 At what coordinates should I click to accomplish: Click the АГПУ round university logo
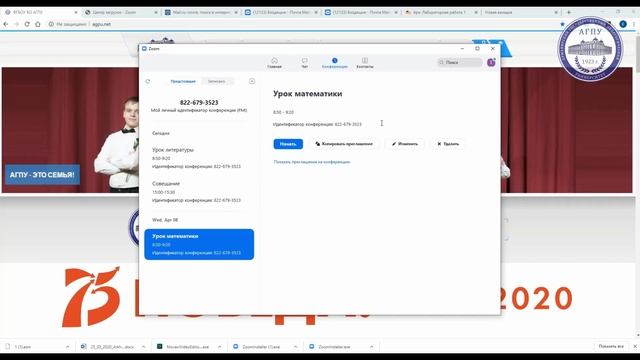pos(590,48)
